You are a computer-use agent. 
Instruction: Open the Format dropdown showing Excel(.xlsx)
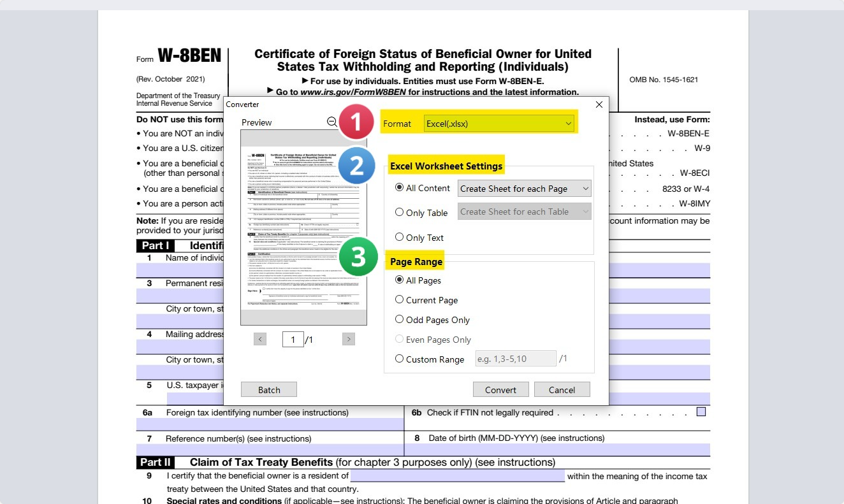tap(500, 124)
